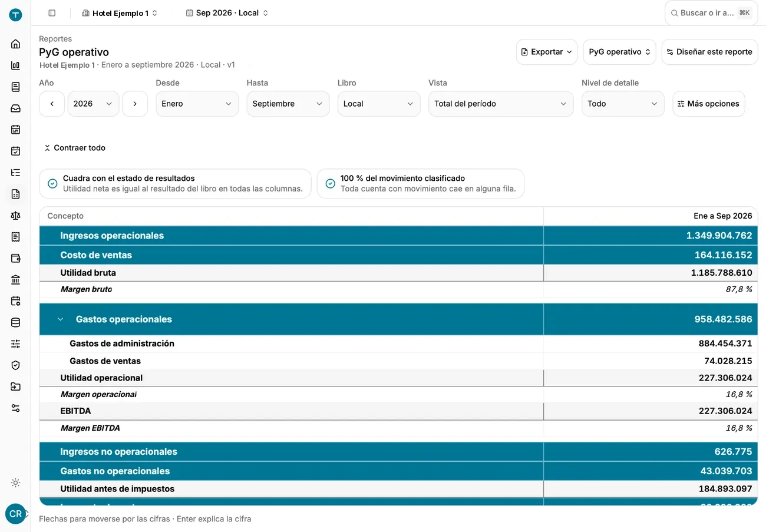Image resolution: width=766 pixels, height=532 pixels.
Task: Click the calendar grid icon in sidebar
Action: coord(16,130)
